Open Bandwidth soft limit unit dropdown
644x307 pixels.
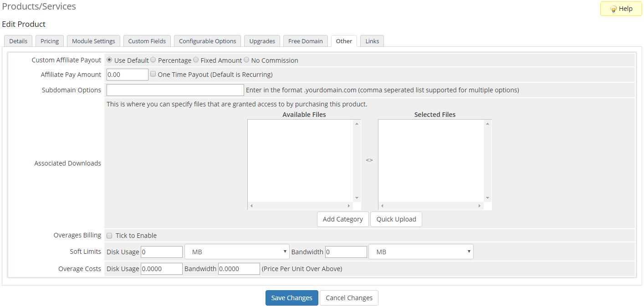421,252
